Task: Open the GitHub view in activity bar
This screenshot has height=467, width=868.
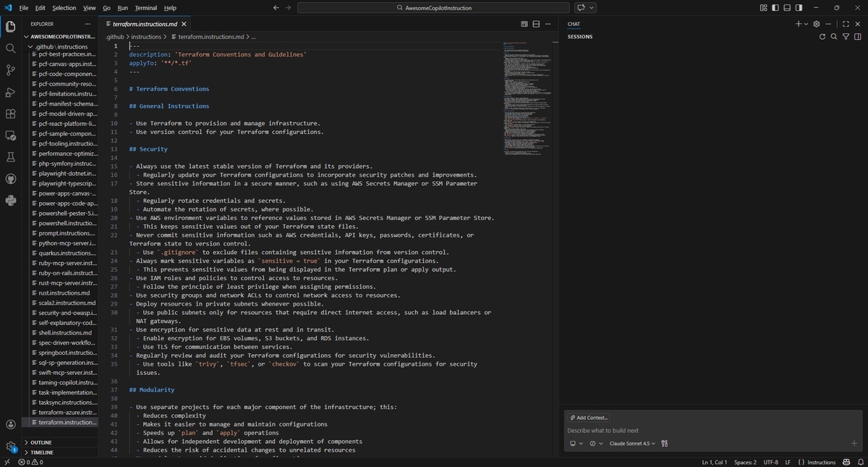Action: pyautogui.click(x=10, y=179)
